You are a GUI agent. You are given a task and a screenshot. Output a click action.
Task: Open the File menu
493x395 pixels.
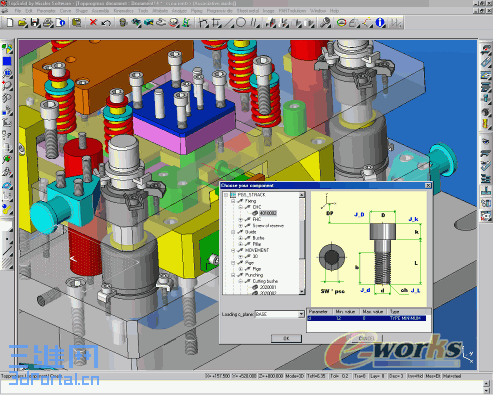point(18,11)
